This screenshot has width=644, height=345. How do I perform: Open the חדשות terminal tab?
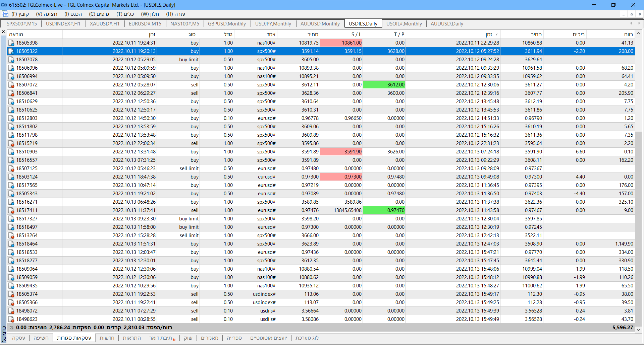click(x=107, y=338)
